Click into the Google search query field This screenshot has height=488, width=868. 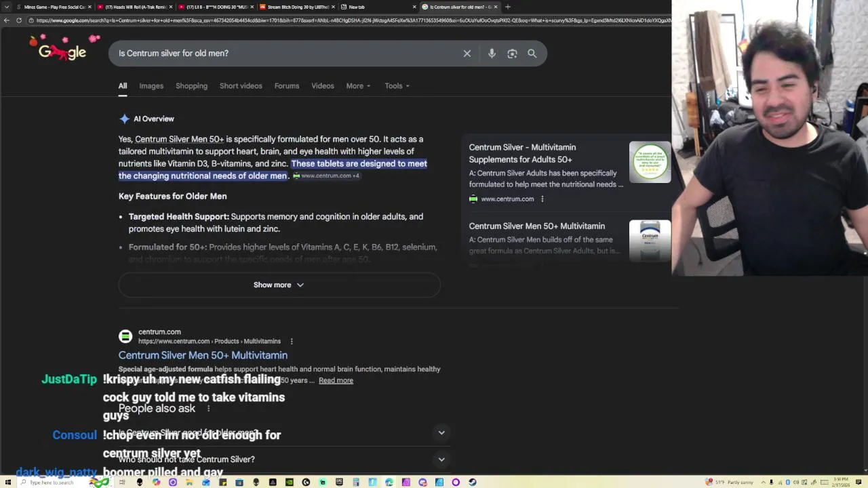285,54
